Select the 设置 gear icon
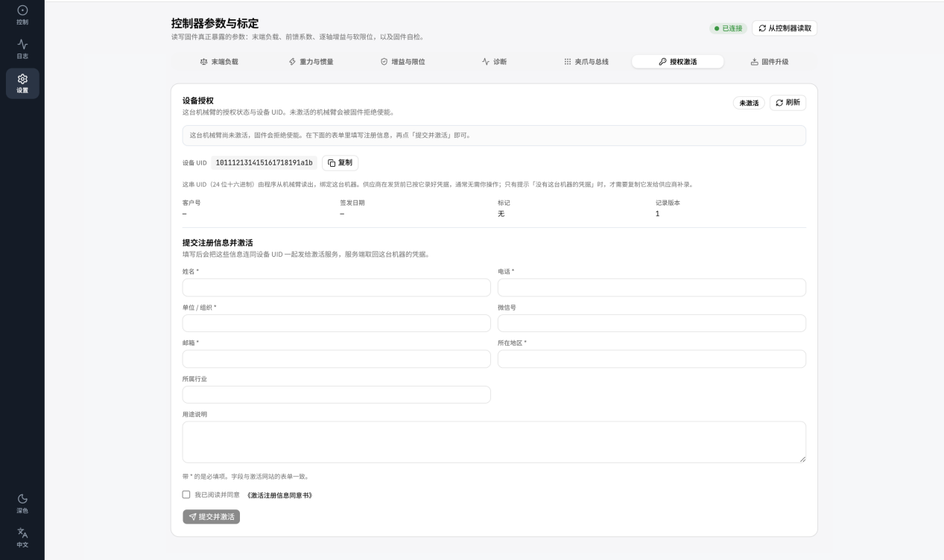This screenshot has width=944, height=560. (x=22, y=83)
